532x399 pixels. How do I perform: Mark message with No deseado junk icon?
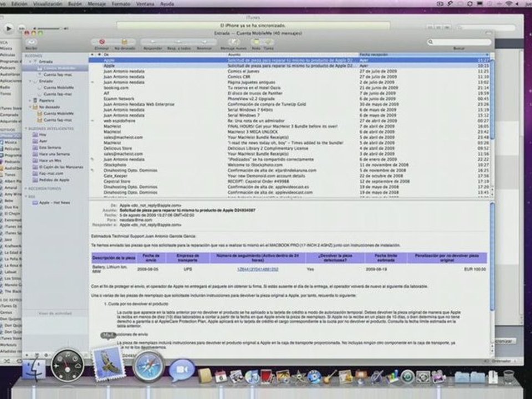point(125,42)
